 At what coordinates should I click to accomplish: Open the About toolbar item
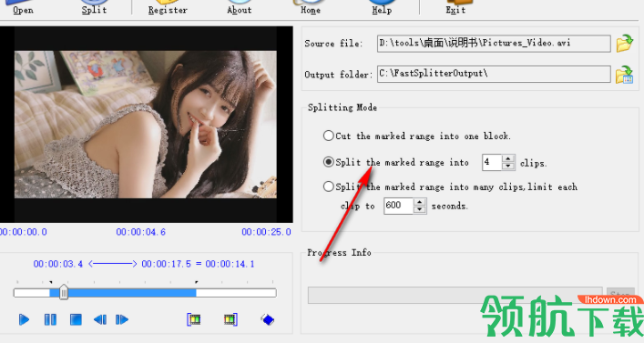pos(239,8)
